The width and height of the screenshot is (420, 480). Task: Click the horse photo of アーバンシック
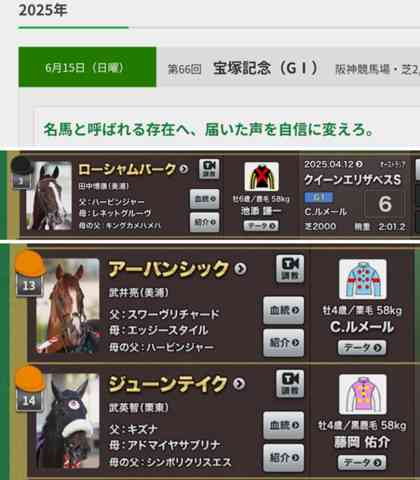pyautogui.click(x=68, y=306)
